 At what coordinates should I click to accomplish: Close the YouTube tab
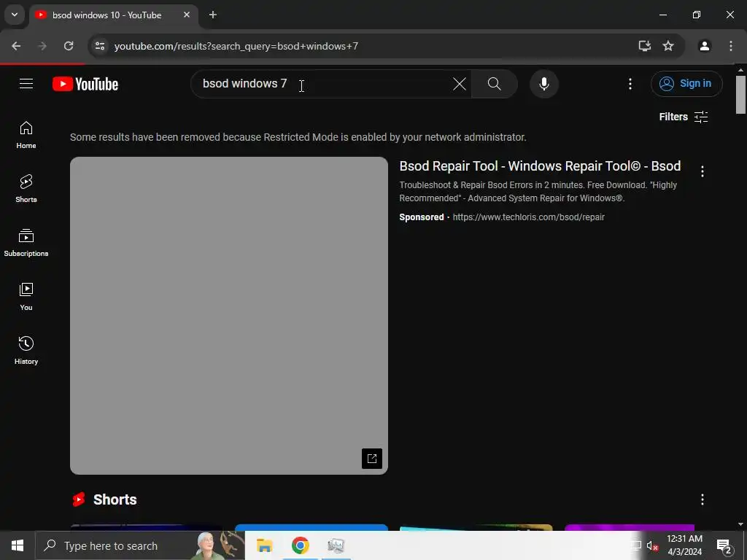click(187, 15)
